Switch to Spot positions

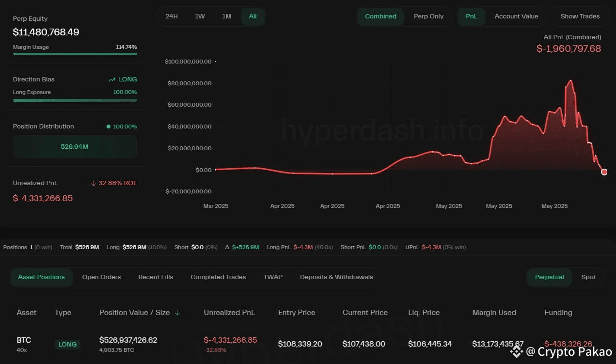pos(588,277)
